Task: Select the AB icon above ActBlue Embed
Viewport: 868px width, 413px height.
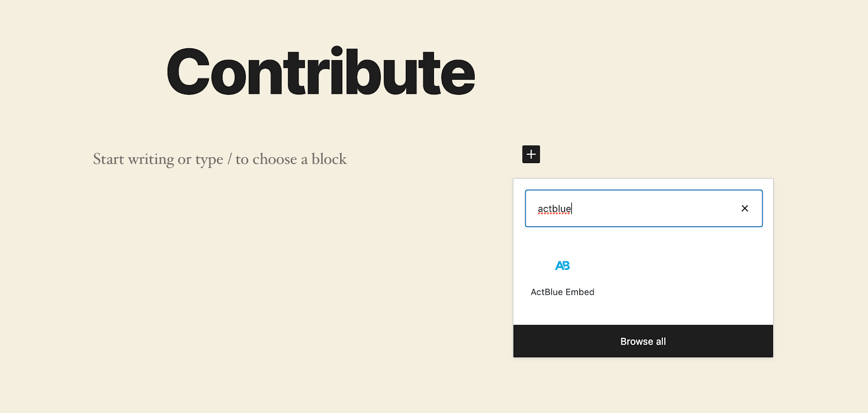Action: coord(563,266)
